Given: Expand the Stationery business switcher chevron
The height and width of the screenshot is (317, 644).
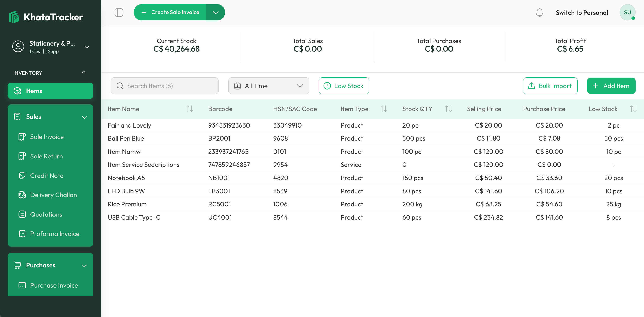Looking at the screenshot, I should pyautogui.click(x=87, y=47).
